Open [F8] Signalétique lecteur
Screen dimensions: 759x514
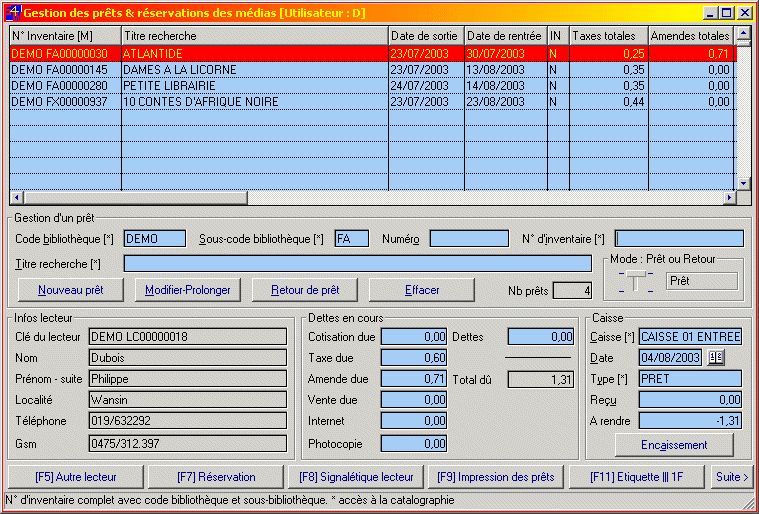pyautogui.click(x=355, y=477)
